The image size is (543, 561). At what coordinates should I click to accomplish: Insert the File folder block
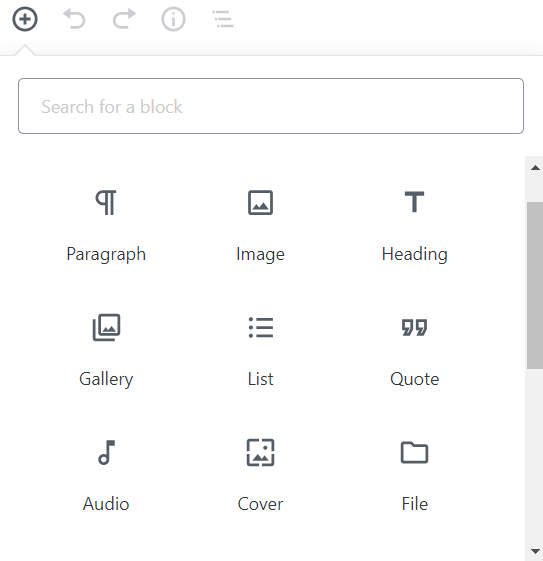coord(414,452)
